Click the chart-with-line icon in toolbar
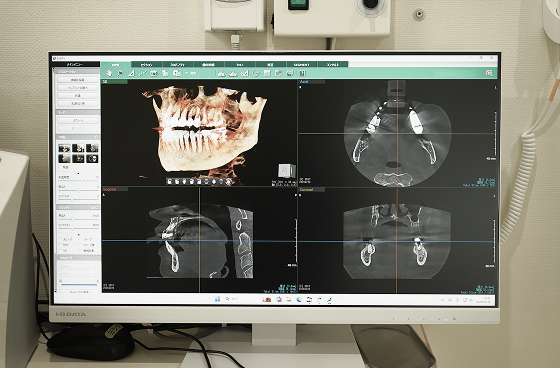Screen dimensions: 560x368 [244, 73]
